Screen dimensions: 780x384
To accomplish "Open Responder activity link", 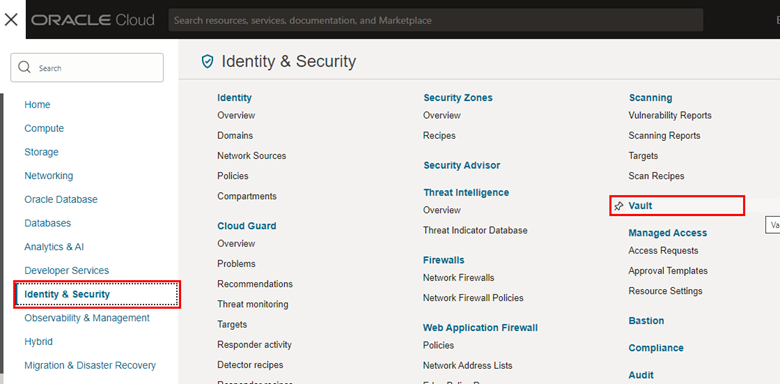I will tap(255, 344).
